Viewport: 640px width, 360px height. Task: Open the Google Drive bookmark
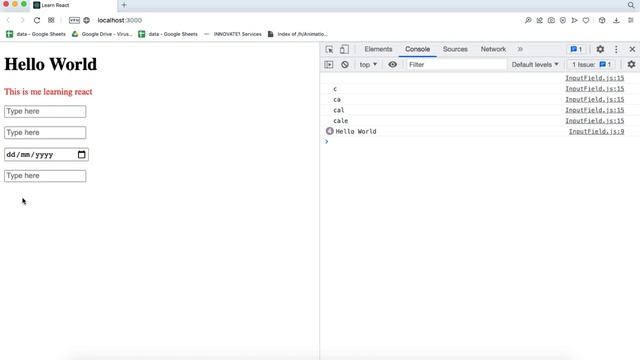[x=102, y=34]
